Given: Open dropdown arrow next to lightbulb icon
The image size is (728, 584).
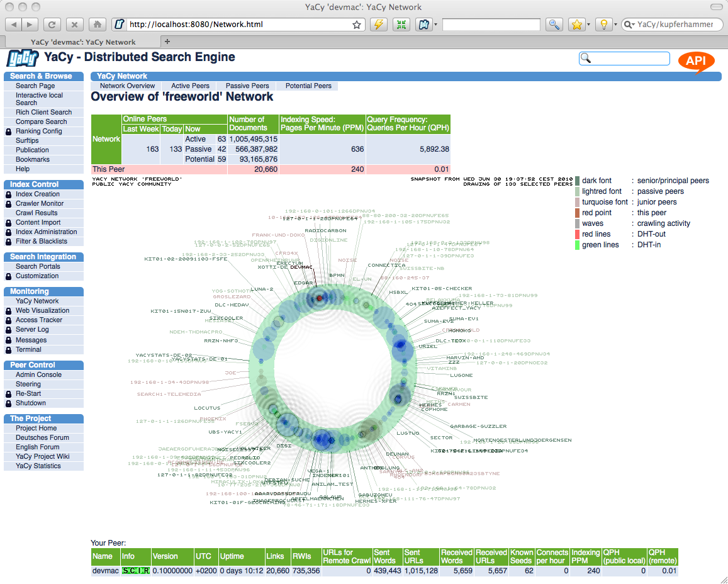Looking at the screenshot, I should 614,25.
